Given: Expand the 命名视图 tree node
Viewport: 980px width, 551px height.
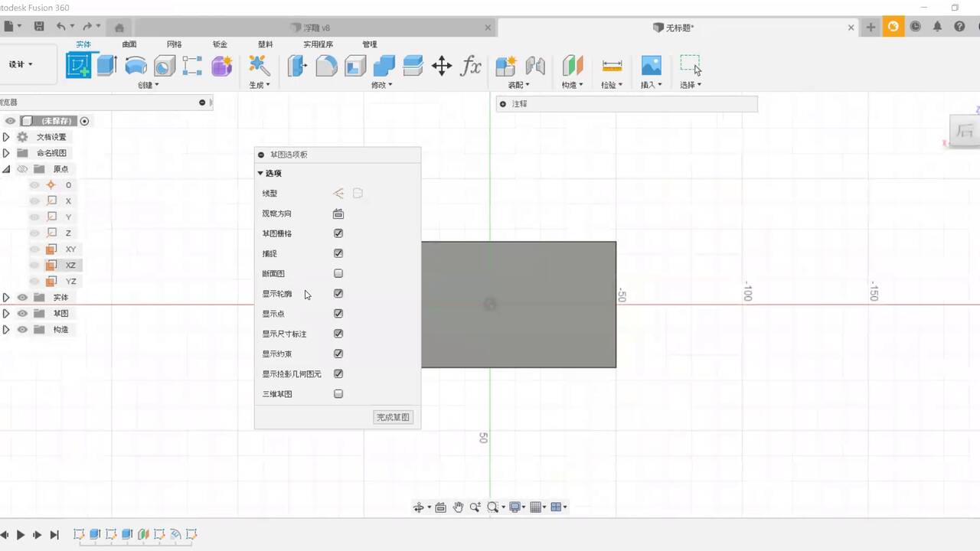Looking at the screenshot, I should click(x=6, y=153).
